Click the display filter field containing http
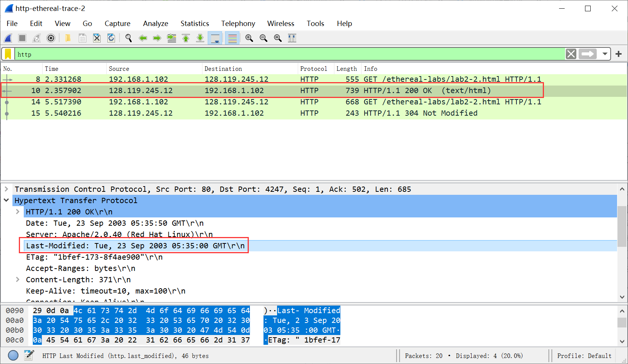 [289, 54]
